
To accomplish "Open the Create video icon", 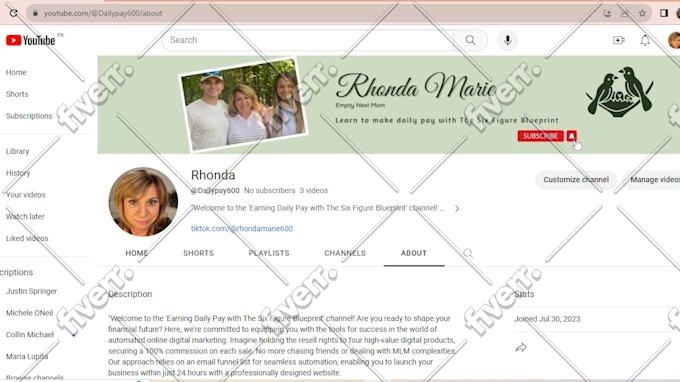I will pyautogui.click(x=618, y=40).
